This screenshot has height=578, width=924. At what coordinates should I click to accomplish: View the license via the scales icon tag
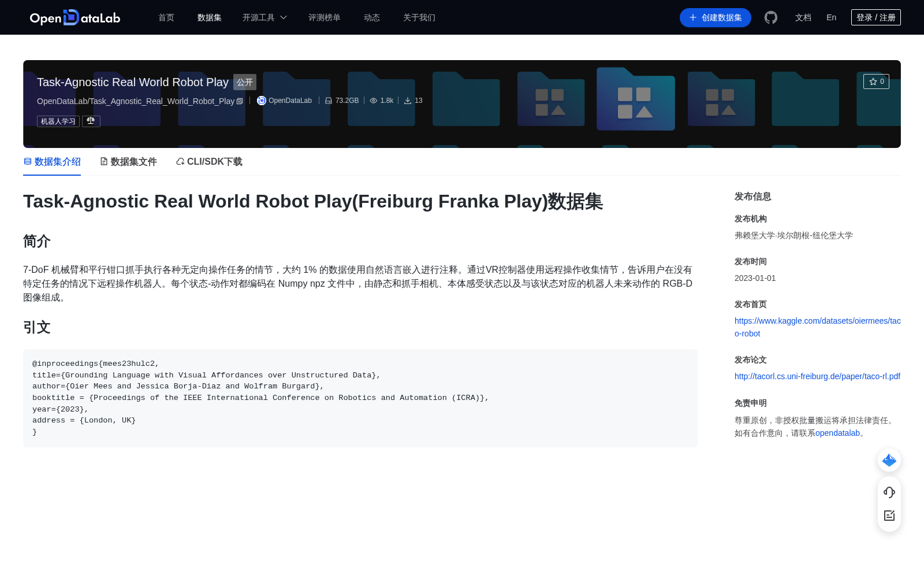[91, 121]
